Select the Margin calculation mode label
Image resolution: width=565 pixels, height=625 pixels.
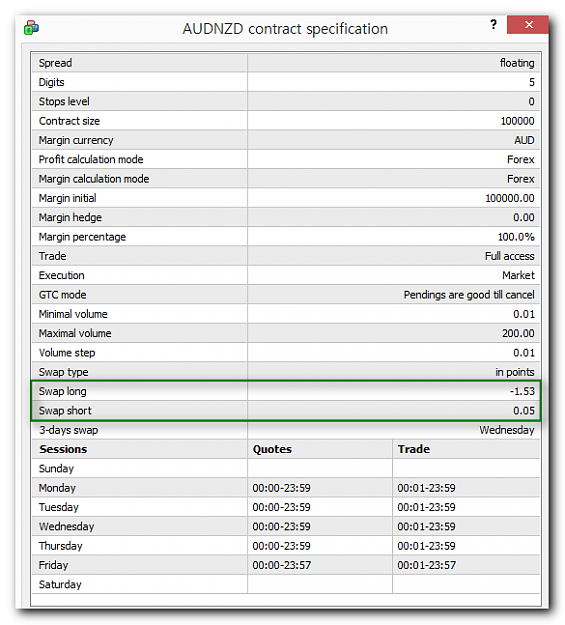pos(94,179)
